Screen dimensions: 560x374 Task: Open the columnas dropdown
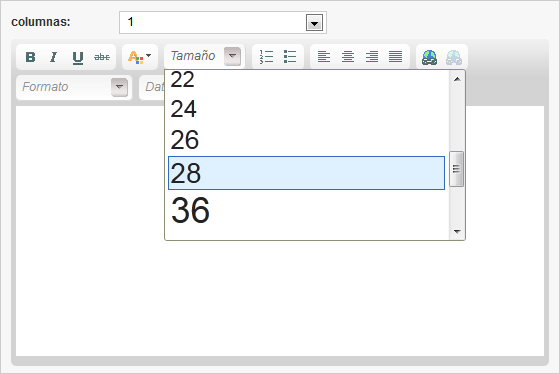tap(314, 23)
